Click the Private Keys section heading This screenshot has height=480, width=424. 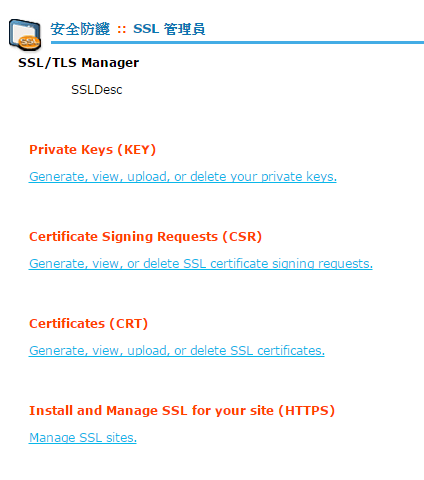(x=92, y=150)
